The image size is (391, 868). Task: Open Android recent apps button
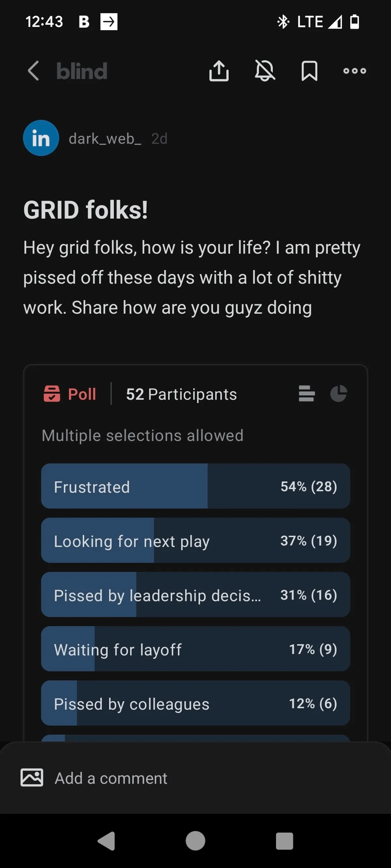tap(284, 841)
